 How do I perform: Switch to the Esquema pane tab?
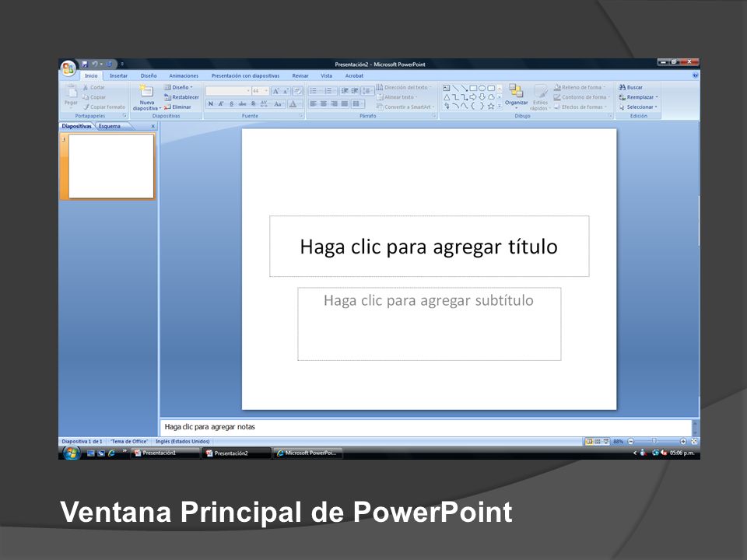[x=110, y=126]
